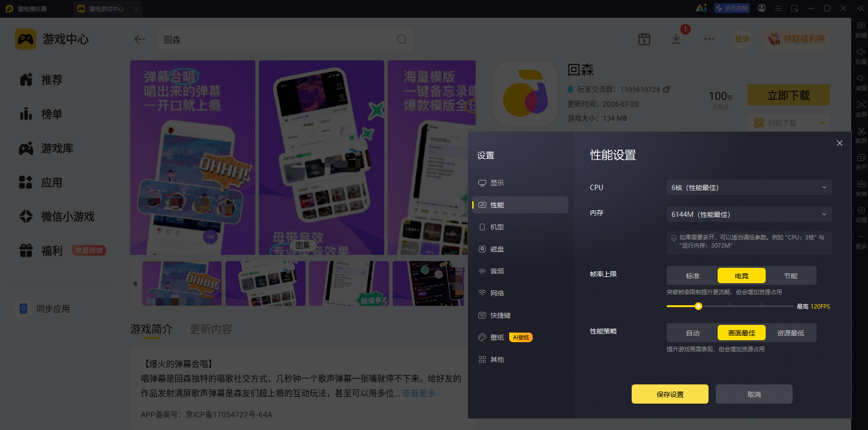Set performance strategy to 自动
This screenshot has height=430, width=868.
click(x=693, y=333)
